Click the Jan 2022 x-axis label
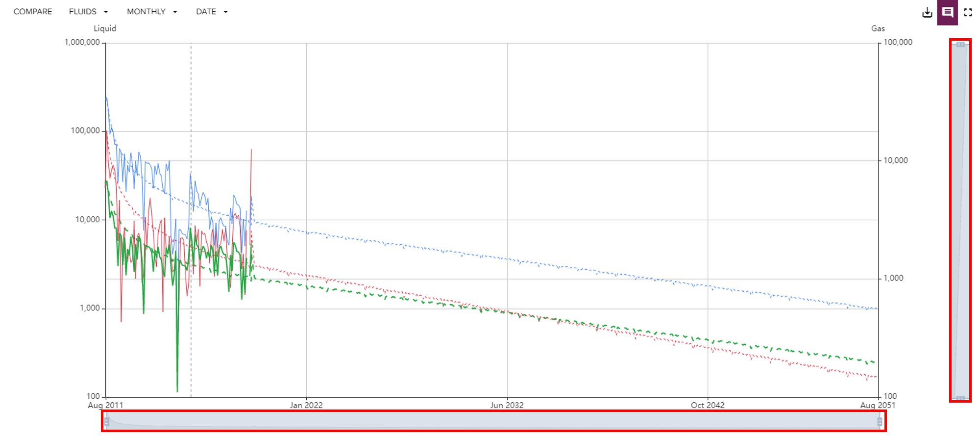The width and height of the screenshot is (980, 436). tap(306, 405)
